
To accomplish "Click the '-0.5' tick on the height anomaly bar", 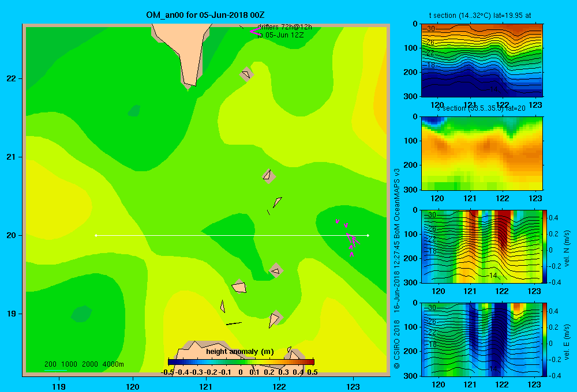I will pos(167,372).
